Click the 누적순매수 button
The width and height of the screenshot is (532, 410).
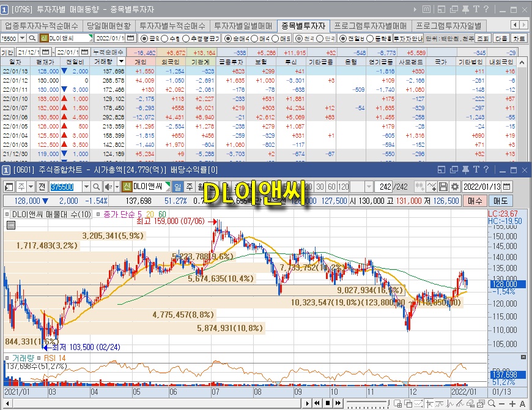pos(108,52)
